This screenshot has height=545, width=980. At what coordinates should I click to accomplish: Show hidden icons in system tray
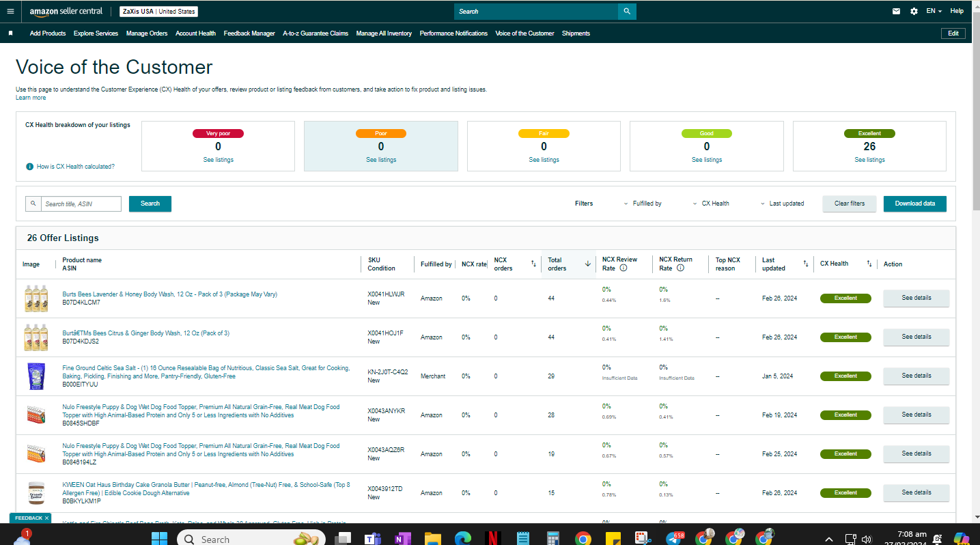point(828,539)
